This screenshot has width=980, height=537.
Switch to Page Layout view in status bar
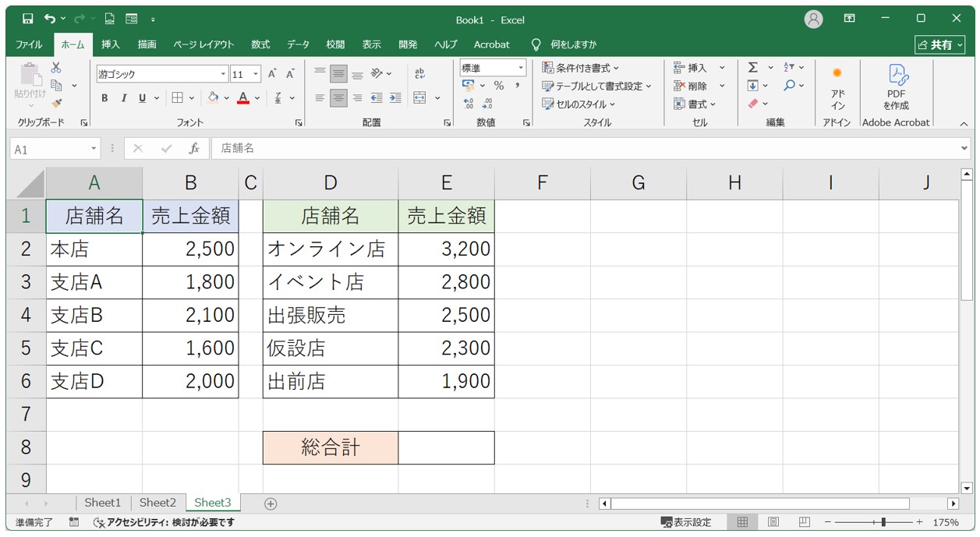(773, 522)
